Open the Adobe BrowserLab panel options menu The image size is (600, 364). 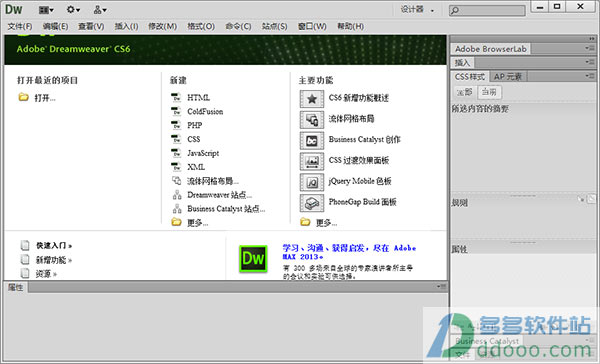point(589,48)
